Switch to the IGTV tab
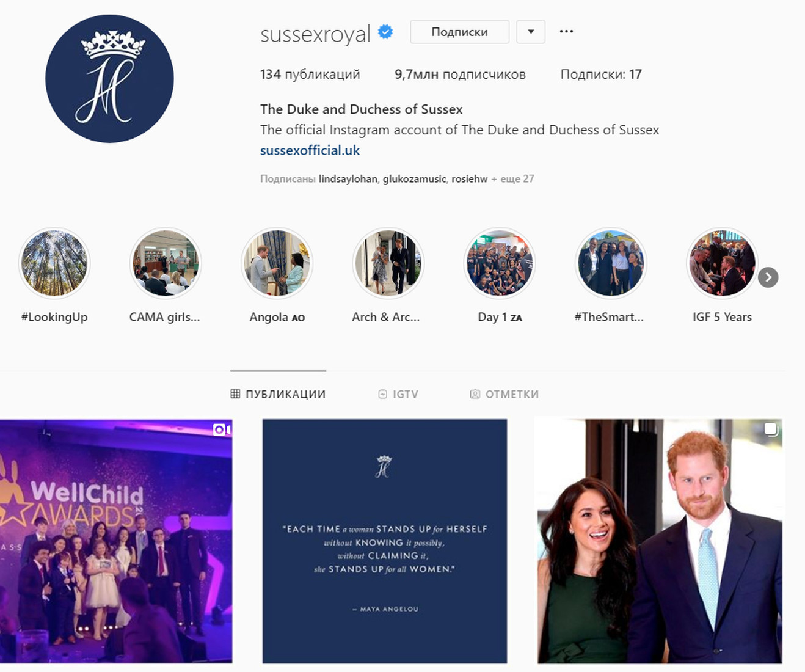 pyautogui.click(x=398, y=394)
